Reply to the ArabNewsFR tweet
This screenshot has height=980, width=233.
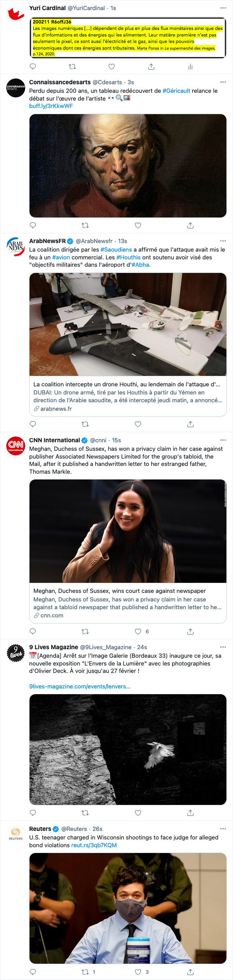click(x=33, y=424)
